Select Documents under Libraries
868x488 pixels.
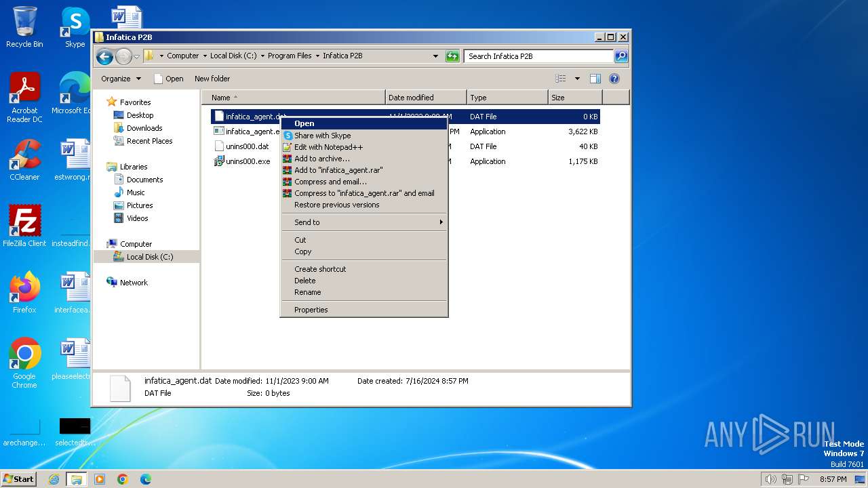pos(144,180)
